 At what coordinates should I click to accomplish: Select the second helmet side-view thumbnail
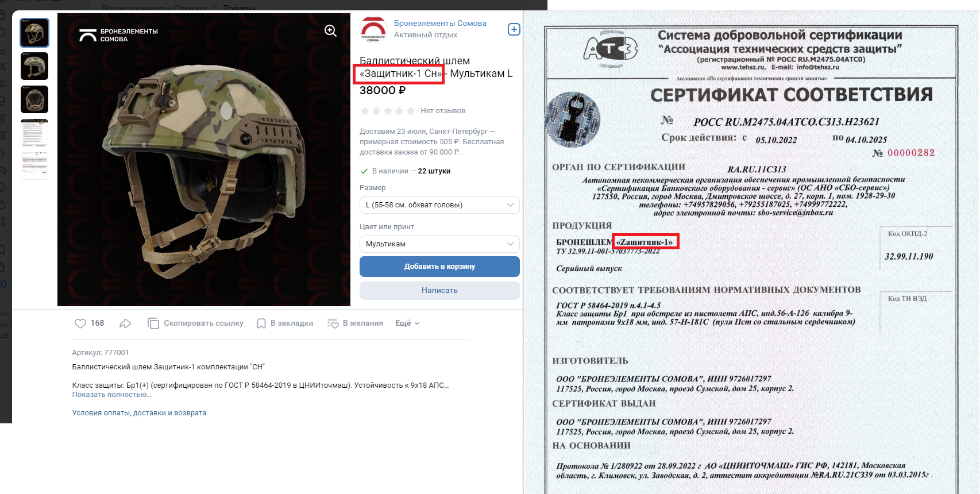[34, 66]
